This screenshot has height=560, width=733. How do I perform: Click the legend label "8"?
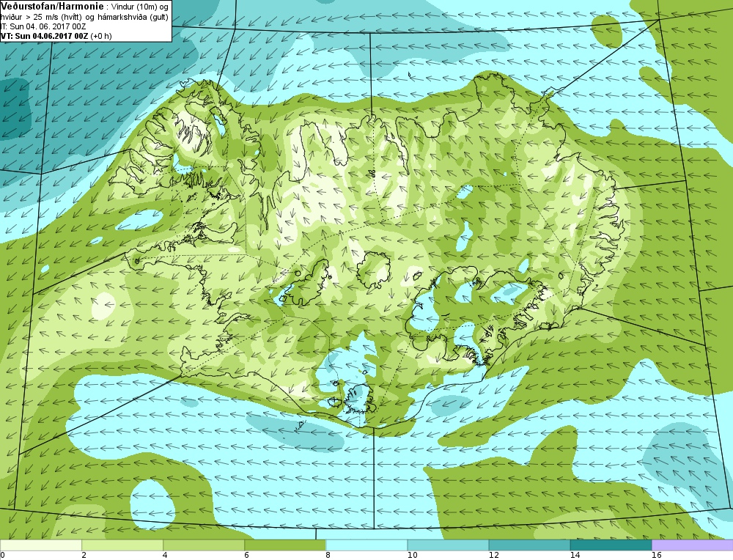point(328,556)
